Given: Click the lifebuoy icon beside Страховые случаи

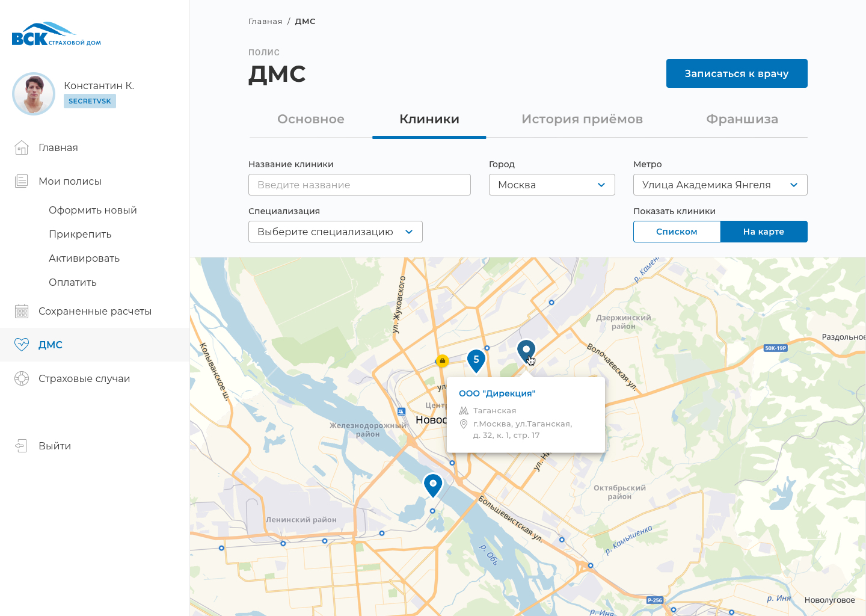Looking at the screenshot, I should (x=22, y=378).
